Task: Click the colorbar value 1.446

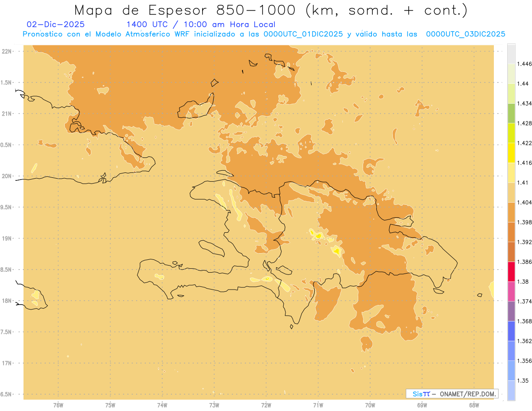Action: pyautogui.click(x=524, y=64)
